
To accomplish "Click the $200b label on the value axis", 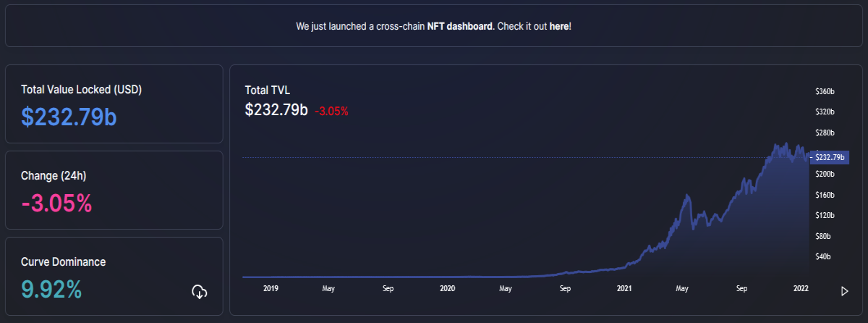I will point(825,175).
